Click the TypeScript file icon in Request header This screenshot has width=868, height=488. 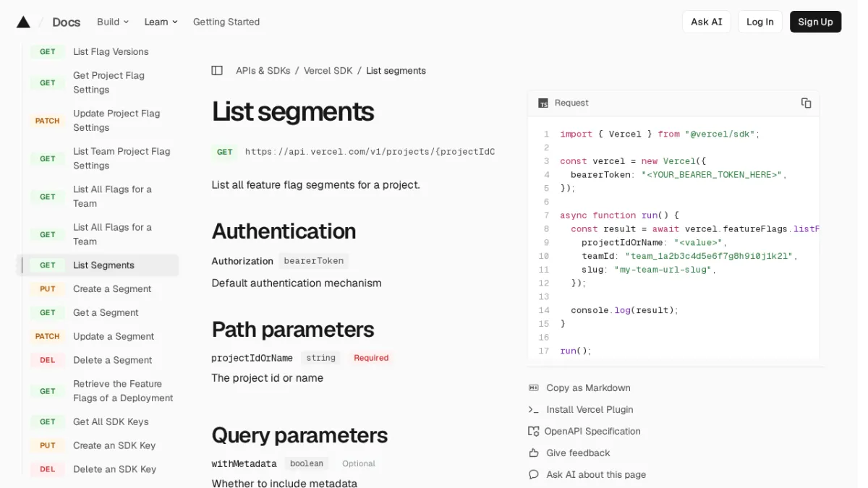coord(543,103)
